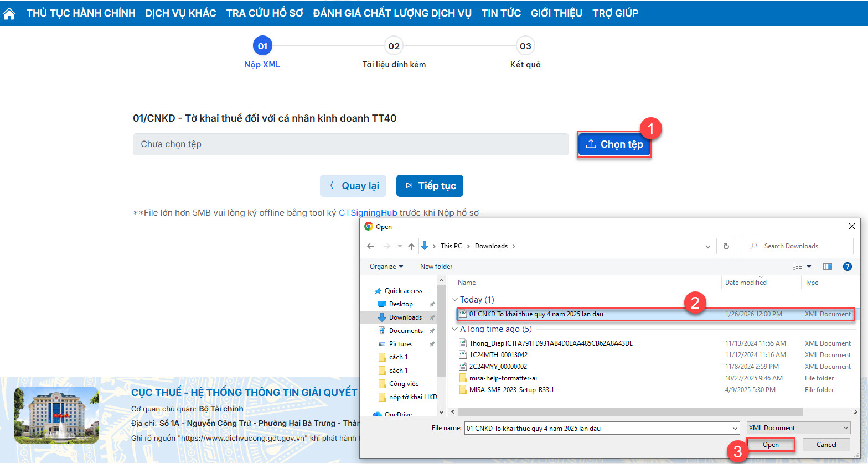Expand the Organize menu

point(386,267)
